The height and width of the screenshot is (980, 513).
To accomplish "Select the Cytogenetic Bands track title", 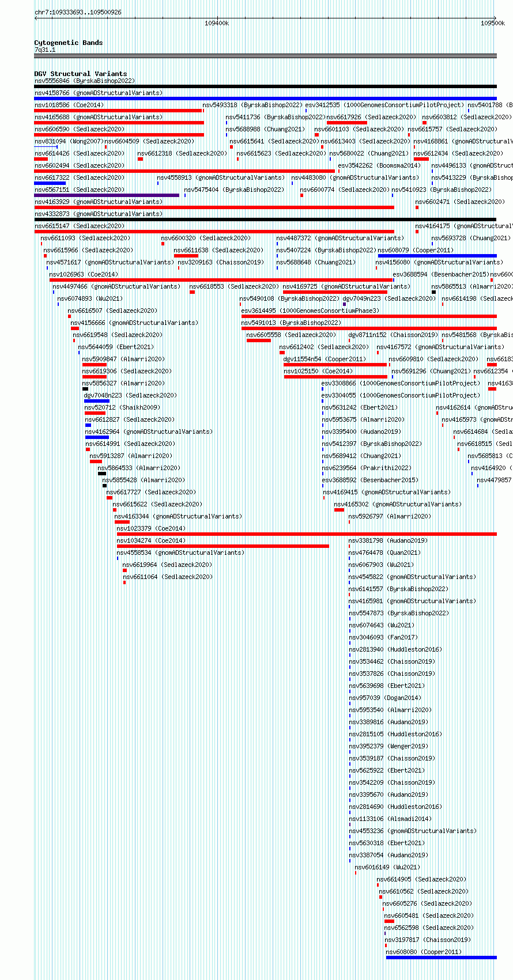I will (x=69, y=43).
